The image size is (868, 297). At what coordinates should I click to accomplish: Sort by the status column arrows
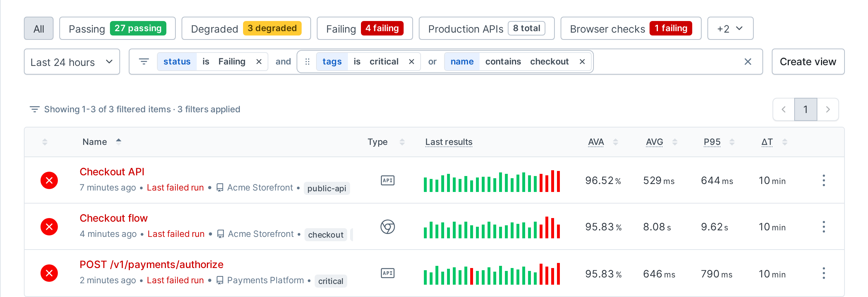(x=45, y=142)
